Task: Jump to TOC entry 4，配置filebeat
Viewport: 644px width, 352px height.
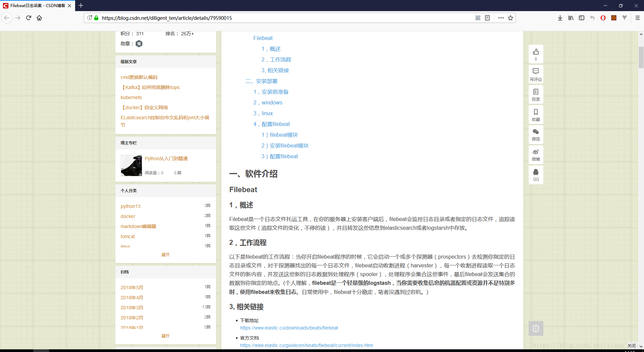Action: [x=272, y=124]
